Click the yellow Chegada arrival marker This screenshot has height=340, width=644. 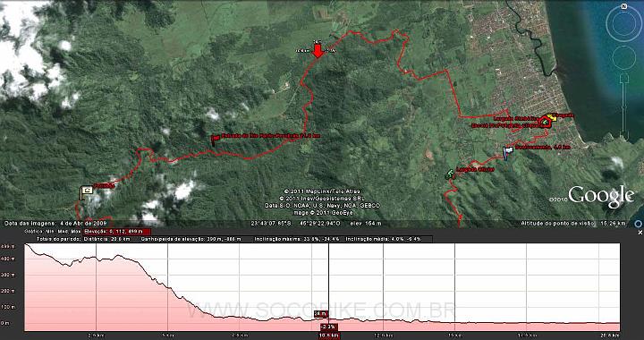552,117
